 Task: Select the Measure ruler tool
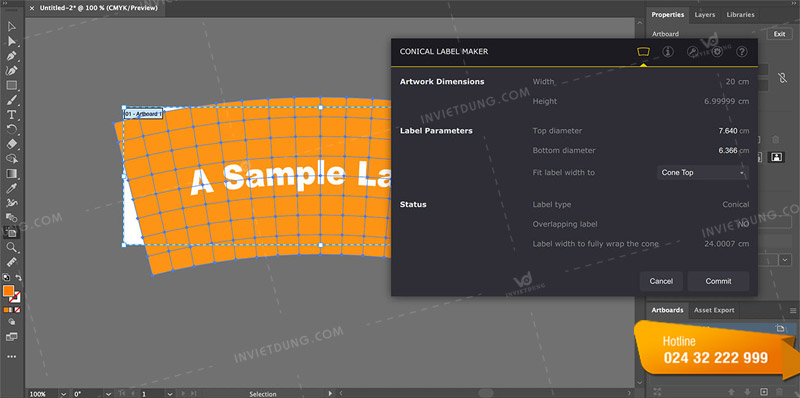(x=12, y=263)
